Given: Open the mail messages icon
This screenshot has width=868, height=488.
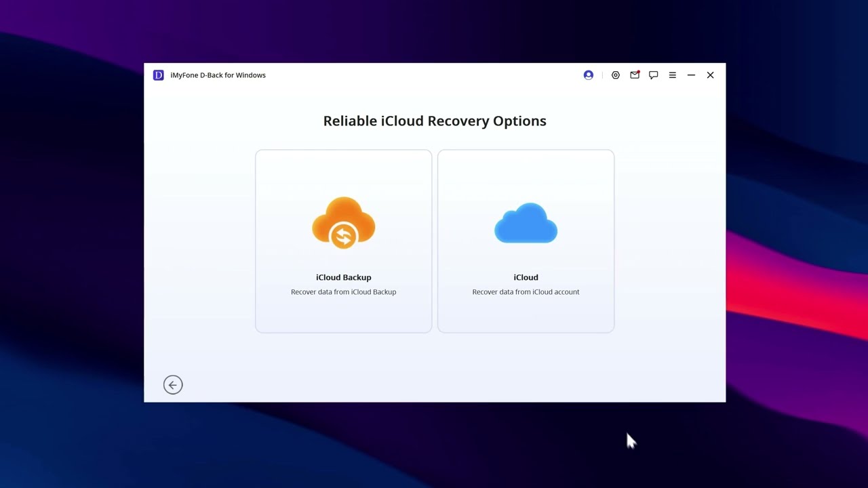Looking at the screenshot, I should pyautogui.click(x=635, y=75).
